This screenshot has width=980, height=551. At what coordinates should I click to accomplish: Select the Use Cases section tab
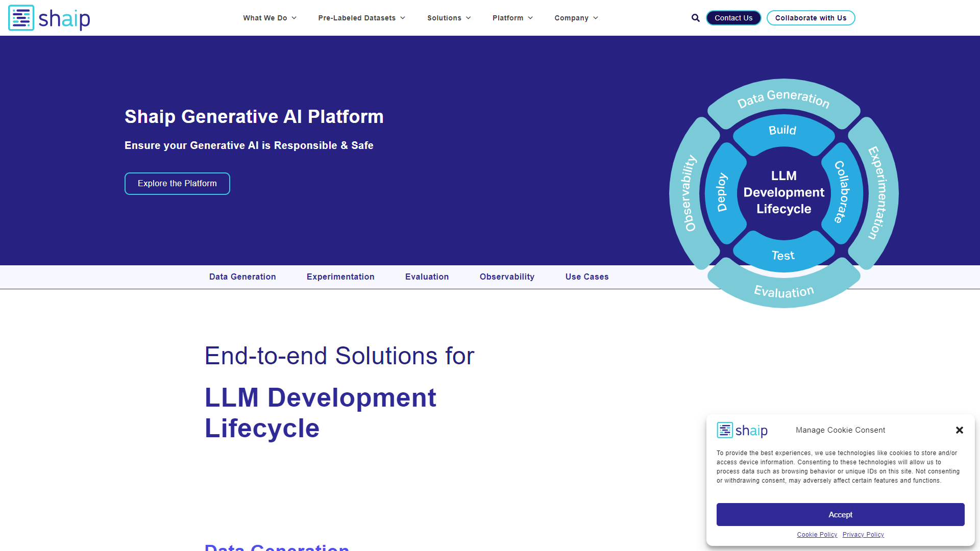click(x=586, y=277)
